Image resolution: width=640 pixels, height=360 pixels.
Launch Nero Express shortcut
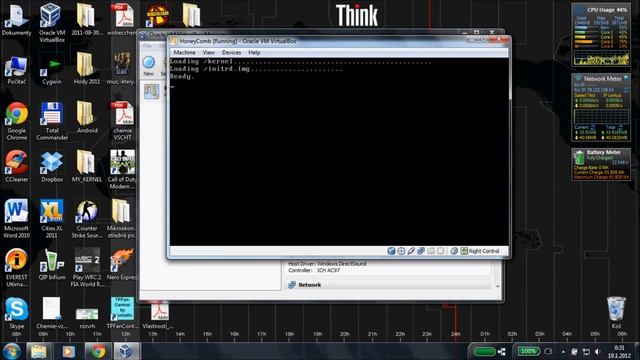point(122,264)
